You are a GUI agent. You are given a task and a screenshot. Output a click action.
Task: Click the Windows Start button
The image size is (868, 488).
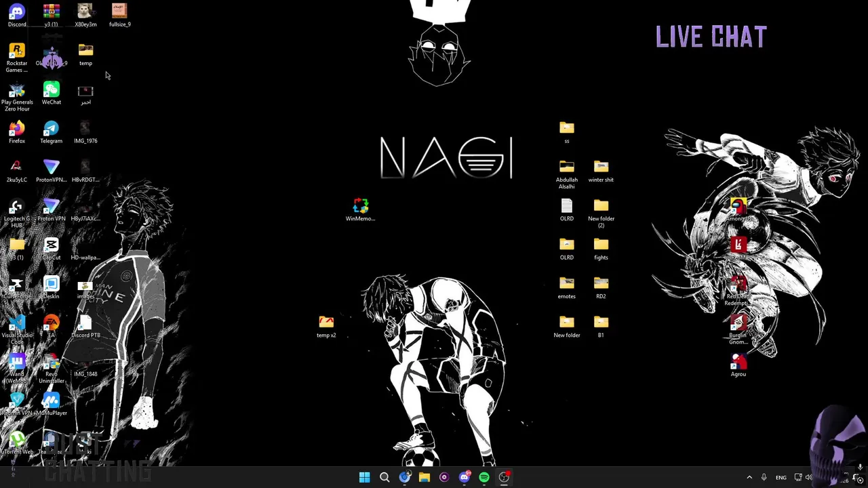click(364, 477)
